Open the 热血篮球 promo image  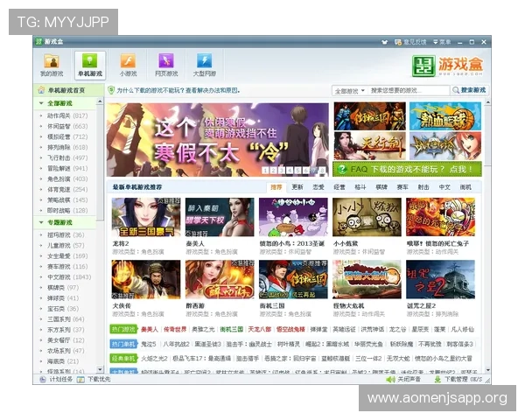click(x=445, y=116)
